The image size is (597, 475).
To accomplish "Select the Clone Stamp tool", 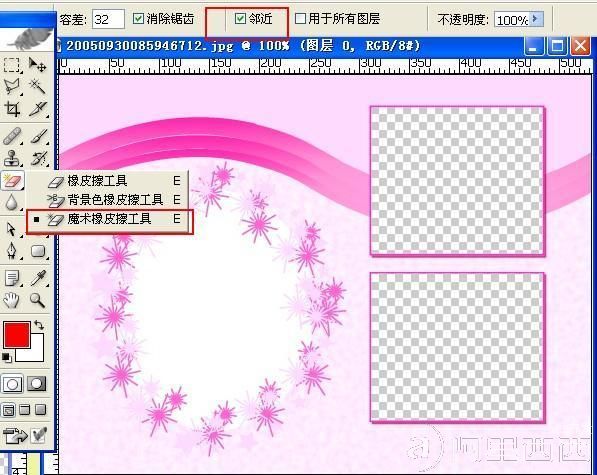I will [x=12, y=158].
